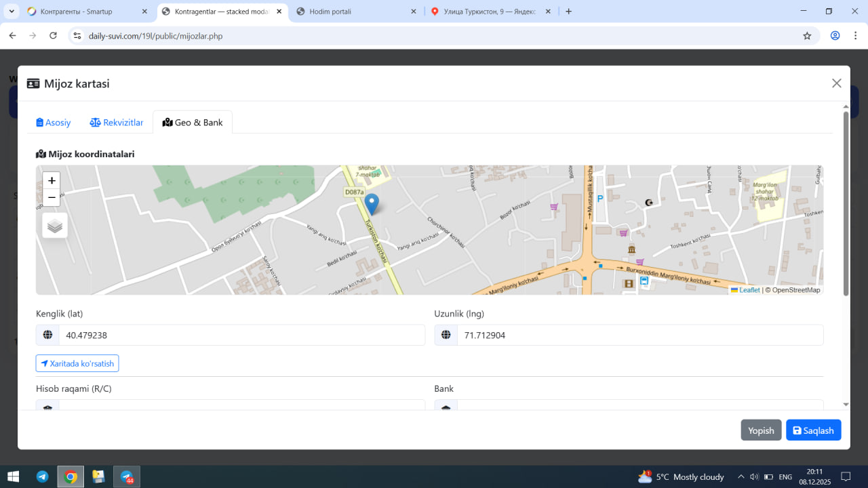
Task: Click the Xaritada ko'rsatish button
Action: (77, 363)
